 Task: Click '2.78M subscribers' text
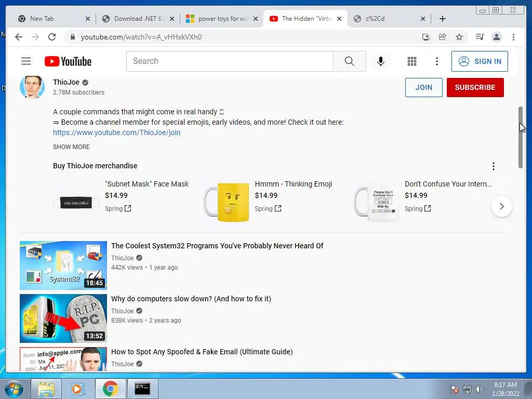79,92
